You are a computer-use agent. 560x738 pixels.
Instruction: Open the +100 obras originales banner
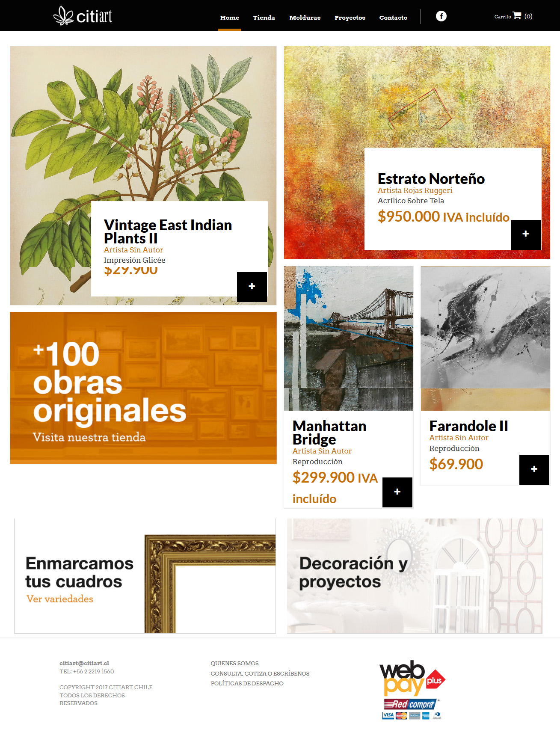point(143,388)
